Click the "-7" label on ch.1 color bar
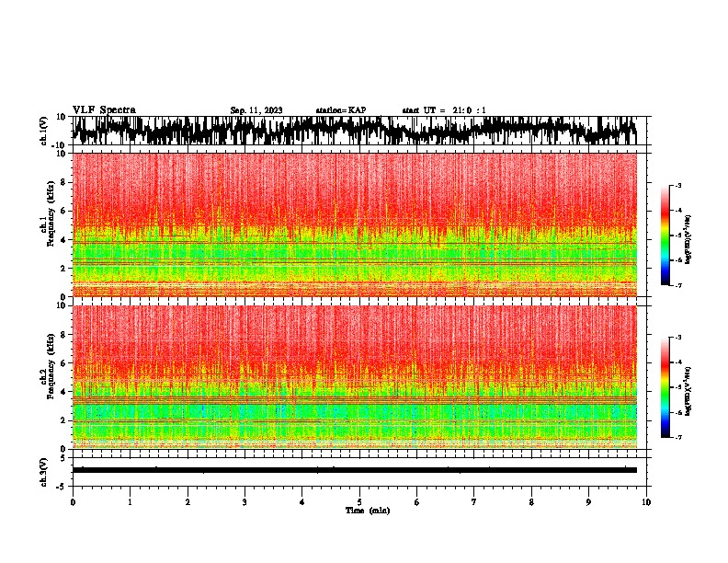 point(678,285)
